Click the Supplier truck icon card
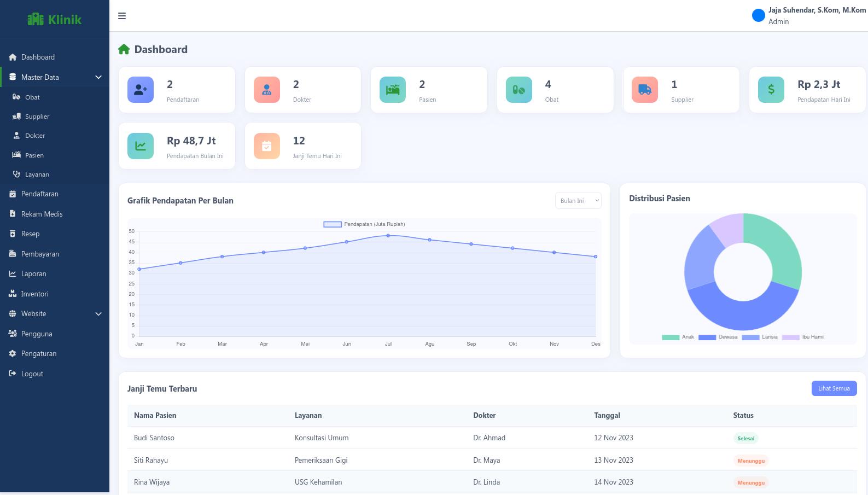 [645, 90]
